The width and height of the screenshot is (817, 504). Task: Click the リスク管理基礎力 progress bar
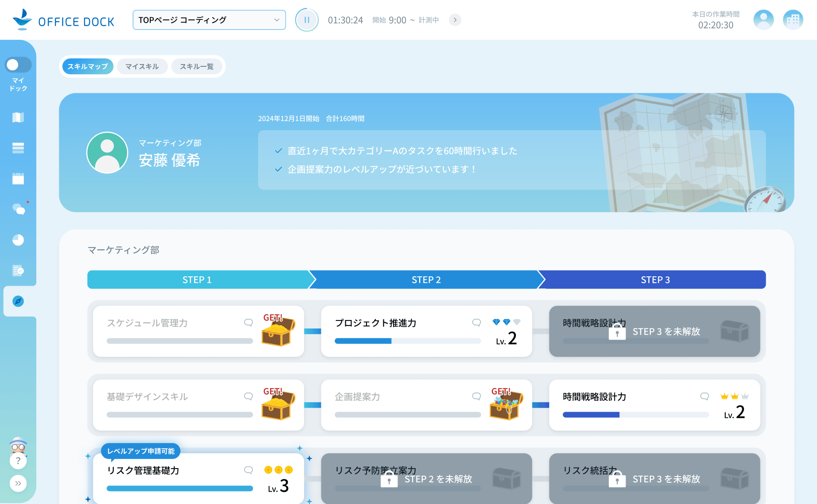pos(179,489)
